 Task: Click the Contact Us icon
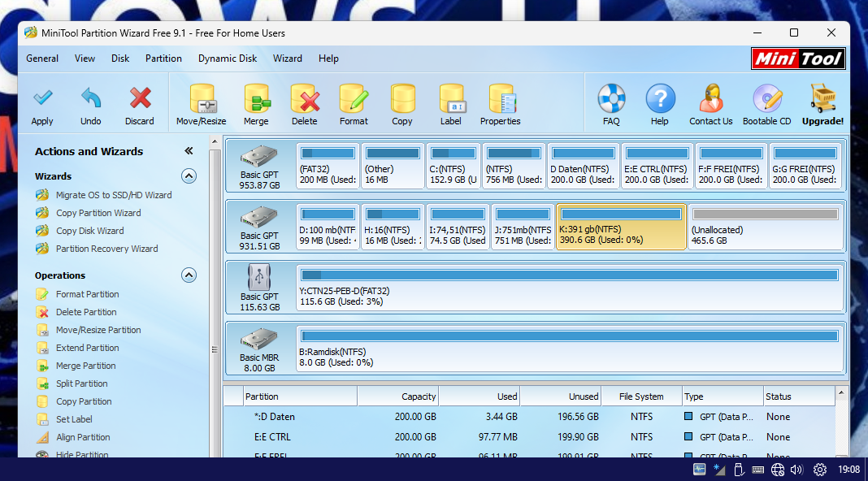click(x=711, y=98)
